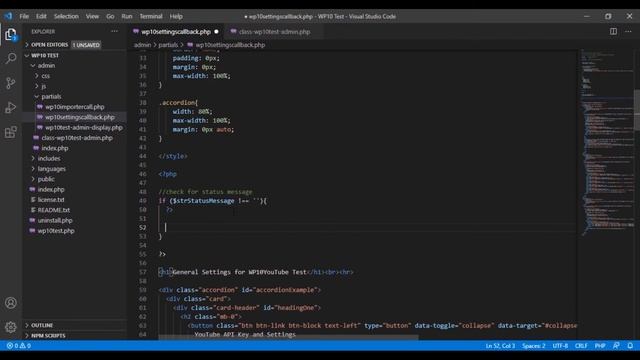Change language mode via PHP item

point(600,346)
